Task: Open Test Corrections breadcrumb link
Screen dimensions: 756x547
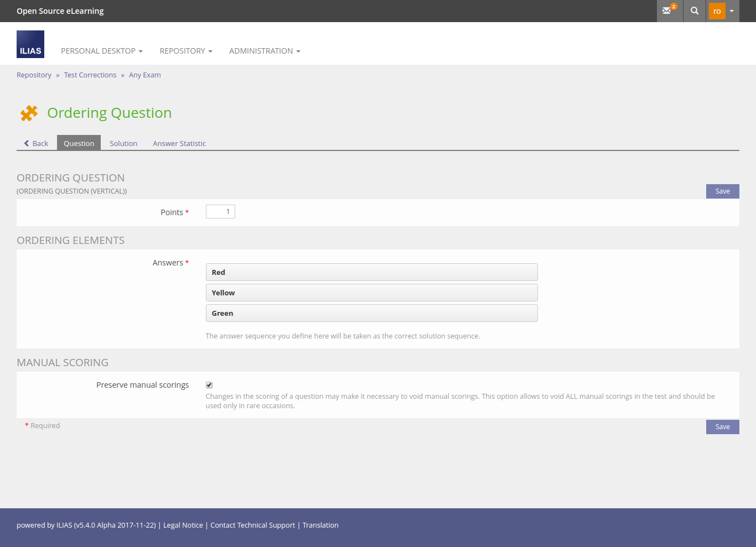Action: 90,75
